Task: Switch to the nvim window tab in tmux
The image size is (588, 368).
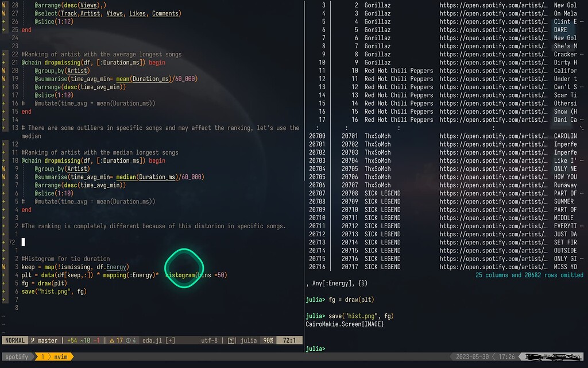Action: coord(60,356)
